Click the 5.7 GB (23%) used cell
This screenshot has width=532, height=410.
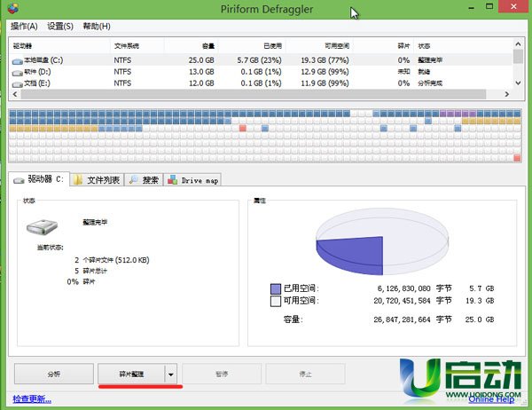tap(259, 60)
